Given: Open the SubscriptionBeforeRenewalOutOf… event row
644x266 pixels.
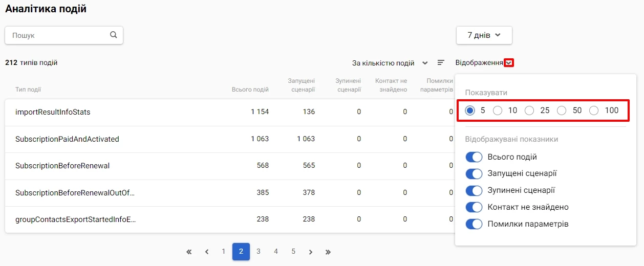Looking at the screenshot, I should pos(229,193).
